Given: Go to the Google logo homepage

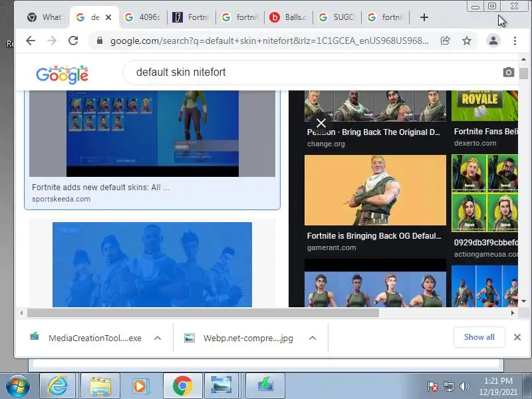Looking at the screenshot, I should (x=62, y=74).
